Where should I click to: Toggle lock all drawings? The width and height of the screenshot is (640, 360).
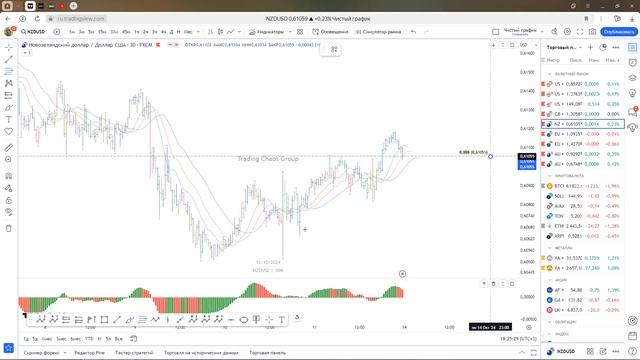coord(9,200)
